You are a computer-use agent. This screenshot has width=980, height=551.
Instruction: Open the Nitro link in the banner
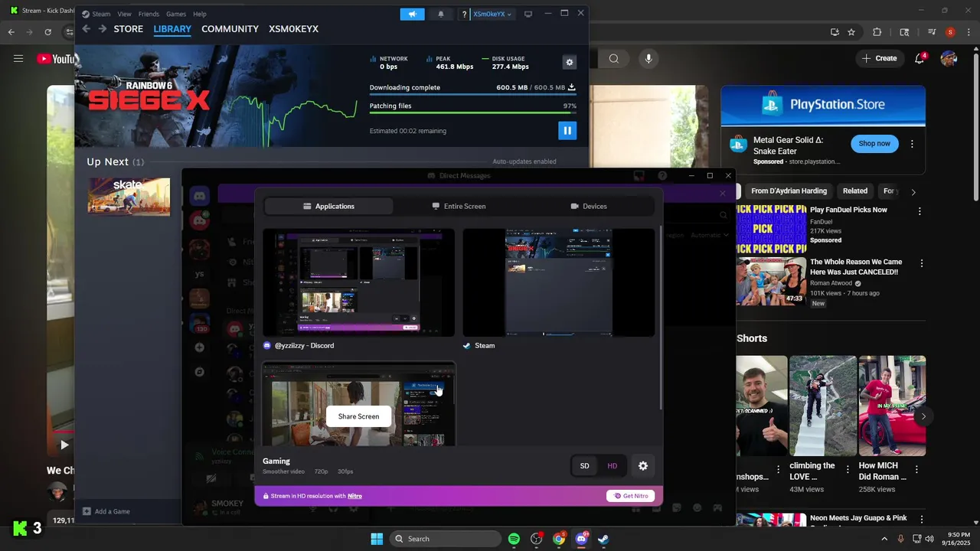(354, 496)
